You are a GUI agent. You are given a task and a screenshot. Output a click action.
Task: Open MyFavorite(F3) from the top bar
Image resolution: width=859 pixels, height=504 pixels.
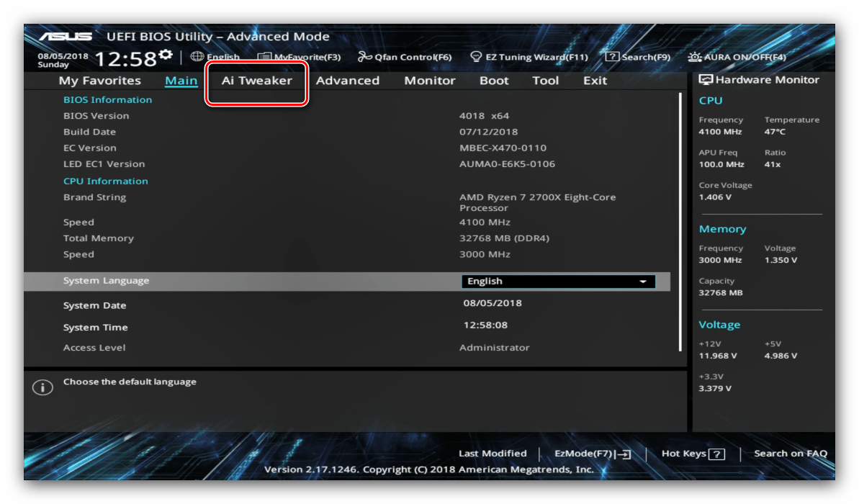299,58
